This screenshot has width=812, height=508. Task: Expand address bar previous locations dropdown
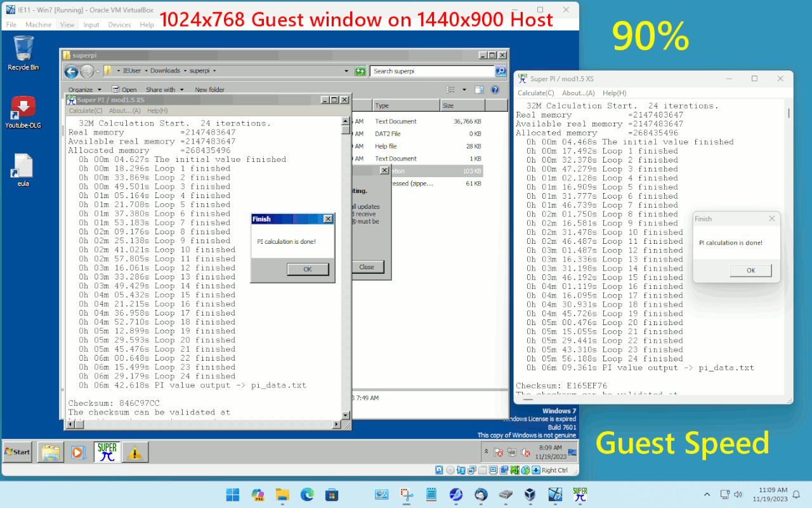[x=346, y=71]
